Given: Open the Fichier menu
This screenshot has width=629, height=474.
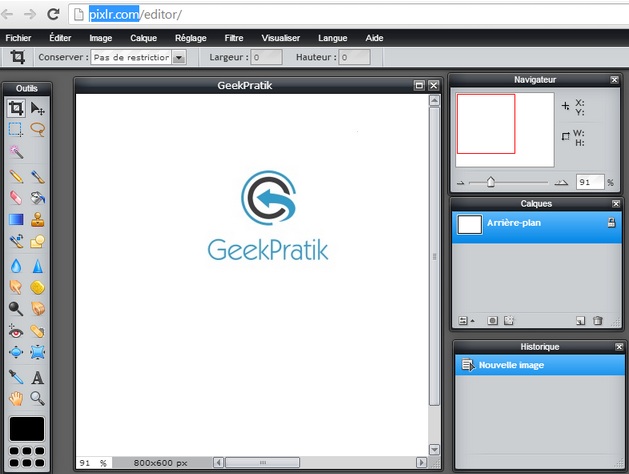Looking at the screenshot, I should [18, 38].
